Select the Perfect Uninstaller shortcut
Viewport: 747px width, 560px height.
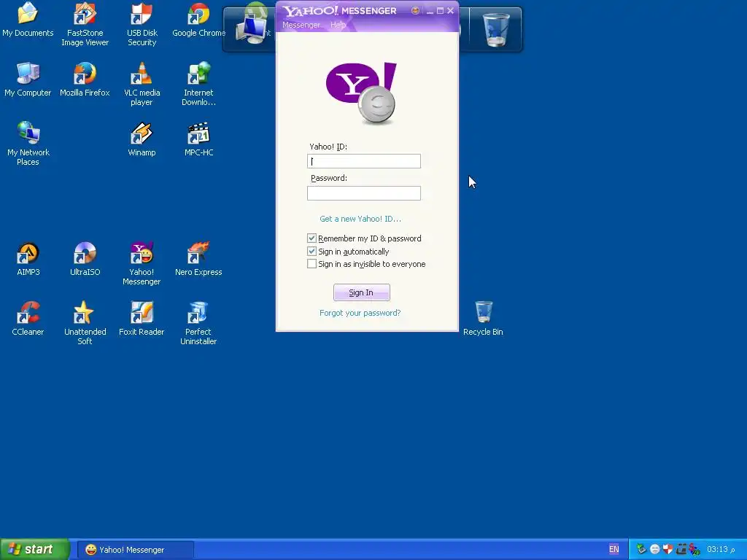198,323
